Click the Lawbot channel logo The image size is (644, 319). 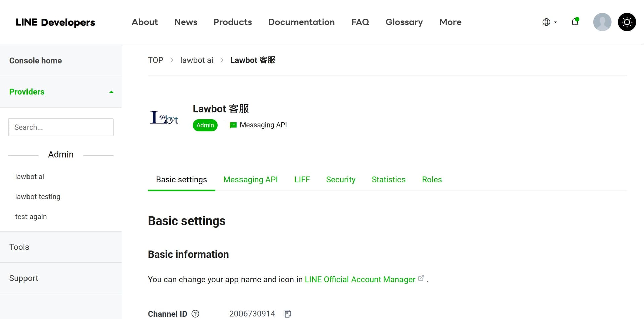(x=164, y=117)
